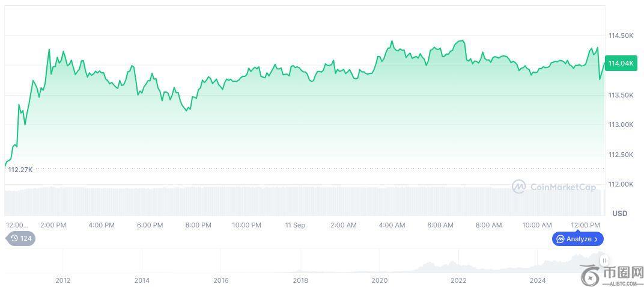The width and height of the screenshot is (644, 287).
Task: Open the Analyze panel
Action: [x=578, y=239]
